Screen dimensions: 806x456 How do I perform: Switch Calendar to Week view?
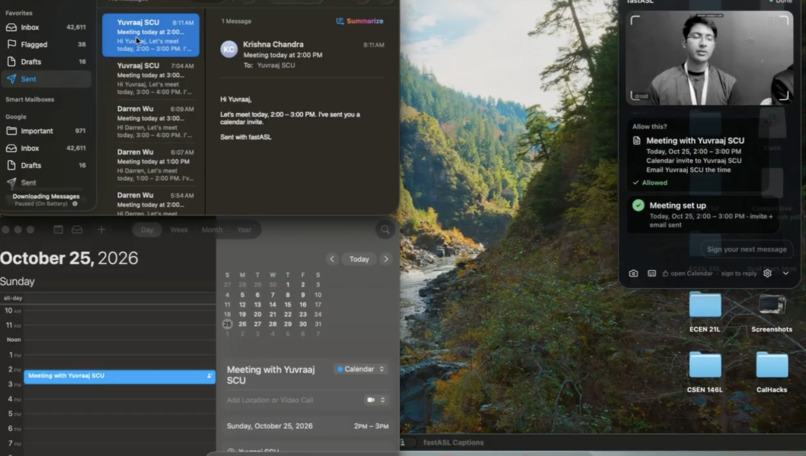[179, 230]
